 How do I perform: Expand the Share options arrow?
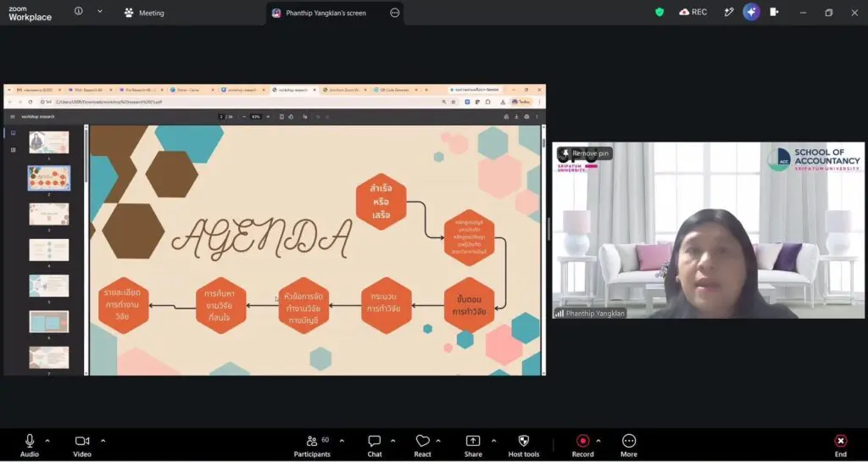(x=493, y=441)
